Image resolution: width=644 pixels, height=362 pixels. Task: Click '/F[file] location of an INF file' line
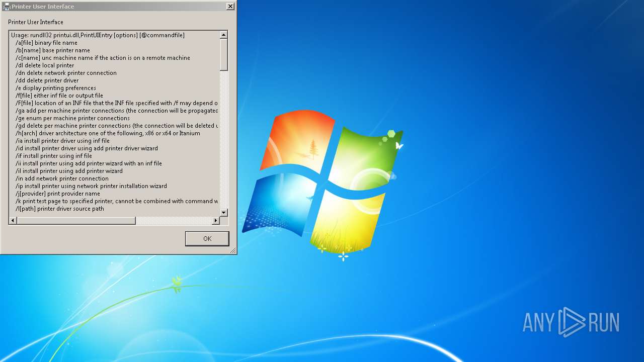click(x=117, y=103)
